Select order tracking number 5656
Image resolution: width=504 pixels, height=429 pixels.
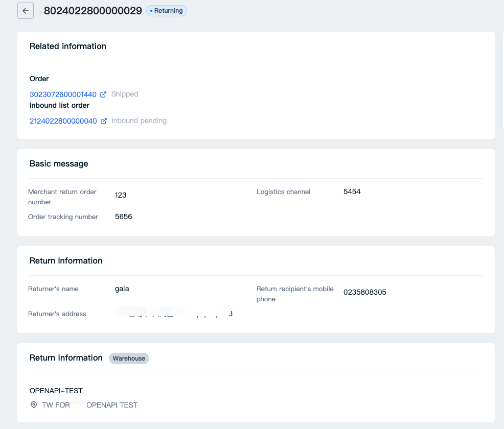pyautogui.click(x=123, y=217)
